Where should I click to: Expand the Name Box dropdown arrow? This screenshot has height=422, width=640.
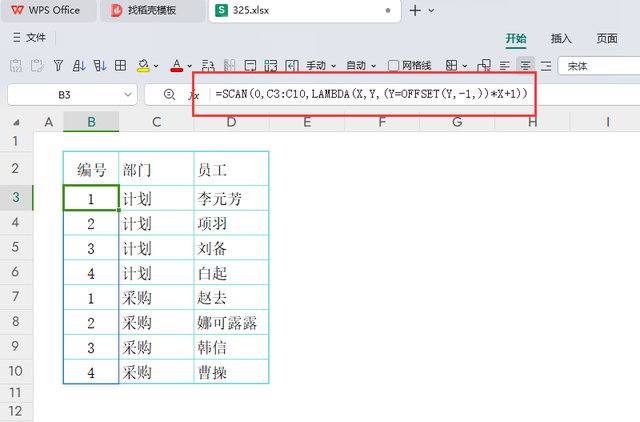(128, 95)
